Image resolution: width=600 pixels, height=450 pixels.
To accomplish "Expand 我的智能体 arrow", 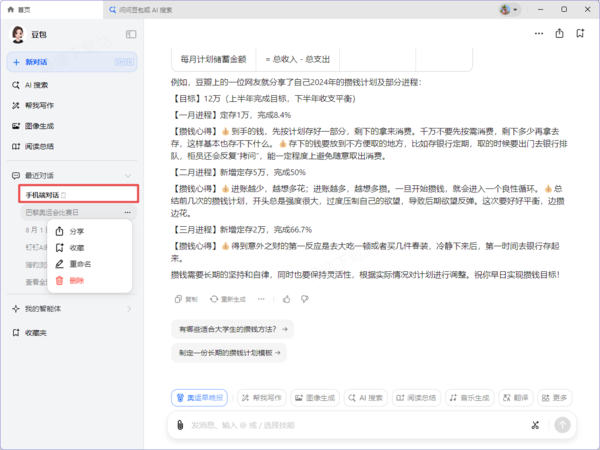I will tap(129, 309).
